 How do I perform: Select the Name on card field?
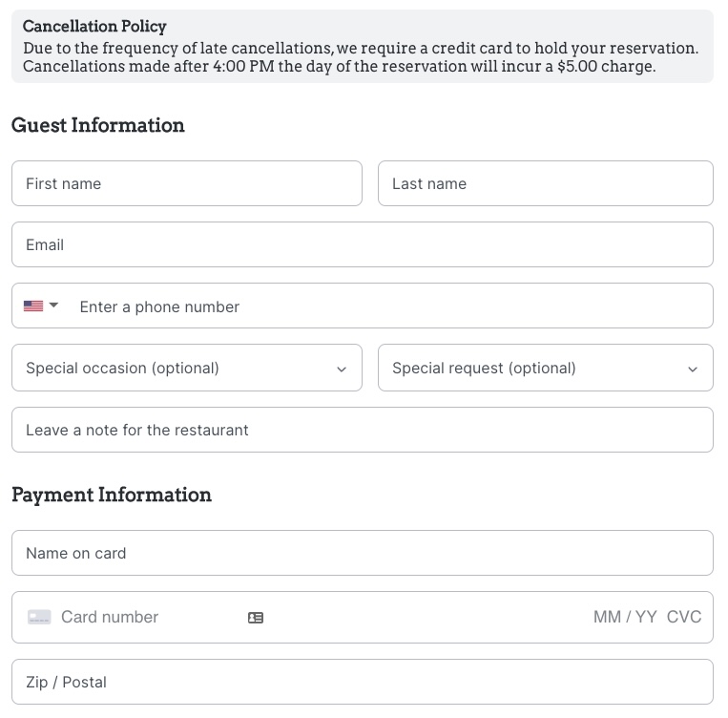point(363,553)
